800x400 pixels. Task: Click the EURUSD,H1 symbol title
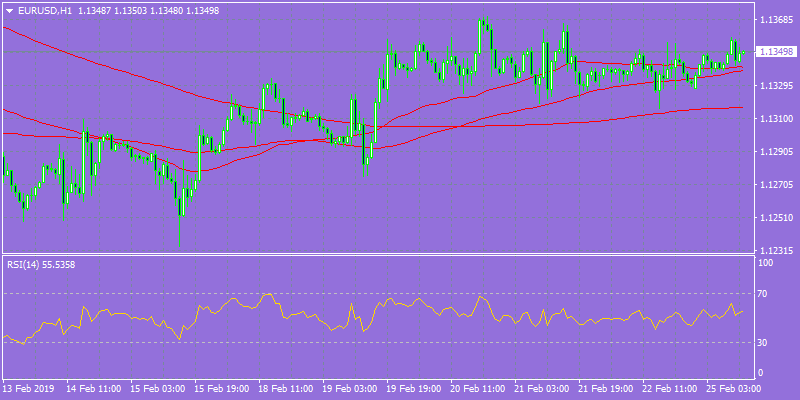point(45,11)
